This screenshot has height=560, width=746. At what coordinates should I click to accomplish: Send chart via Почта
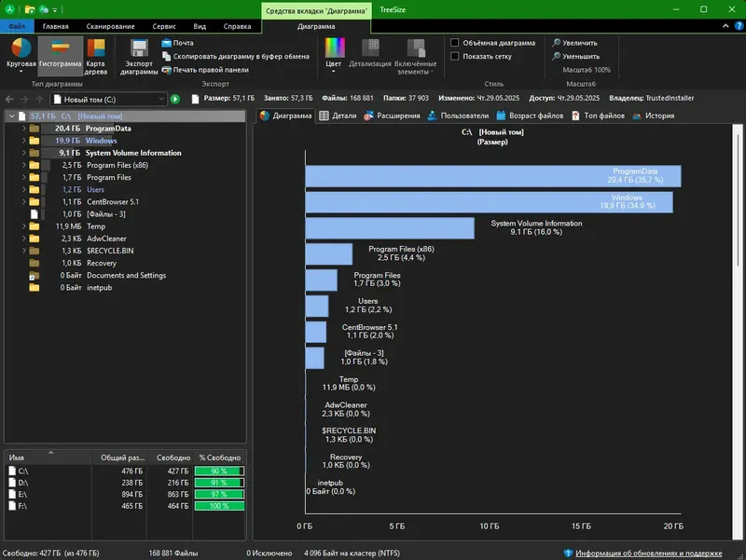(177, 43)
